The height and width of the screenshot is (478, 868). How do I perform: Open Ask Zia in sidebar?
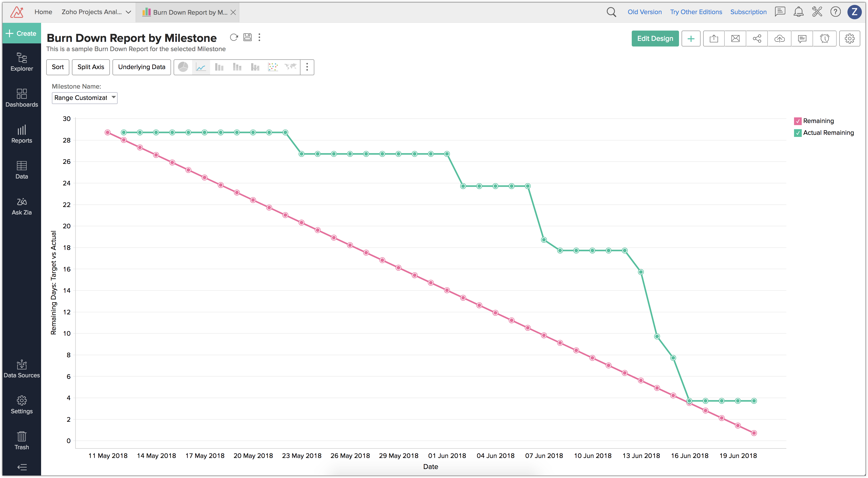[22, 206]
